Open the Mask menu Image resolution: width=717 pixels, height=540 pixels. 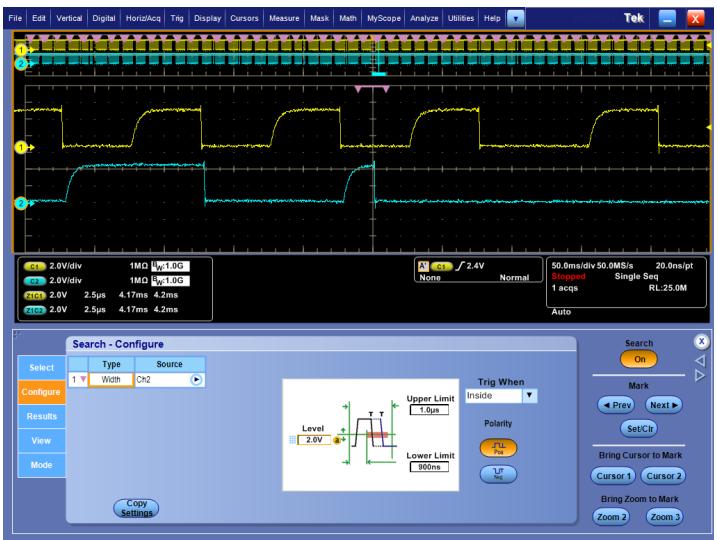coord(319,18)
